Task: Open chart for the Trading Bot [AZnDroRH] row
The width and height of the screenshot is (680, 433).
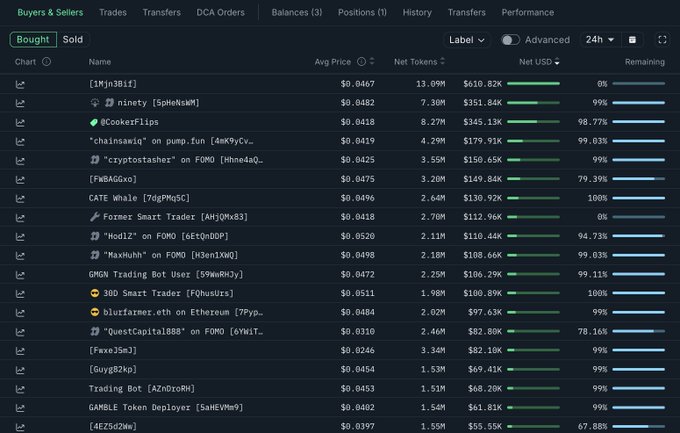Action: click(x=20, y=389)
